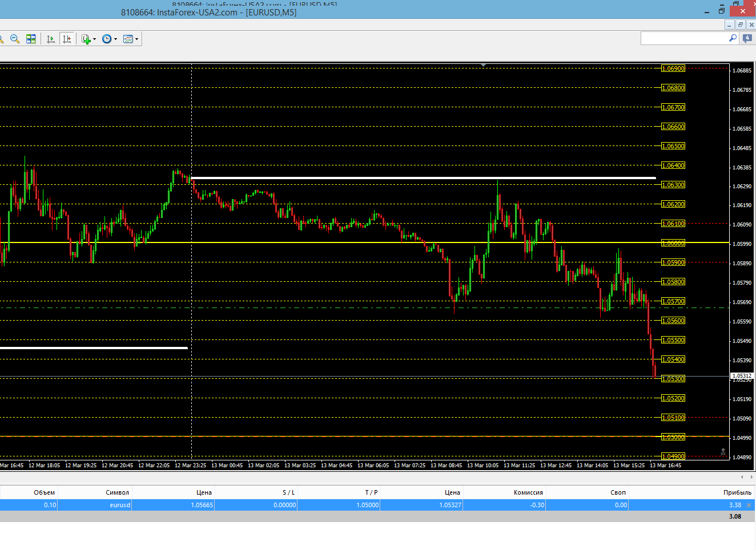The height and width of the screenshot is (550, 756).
Task: Click the S / L column header
Action: coord(289,492)
